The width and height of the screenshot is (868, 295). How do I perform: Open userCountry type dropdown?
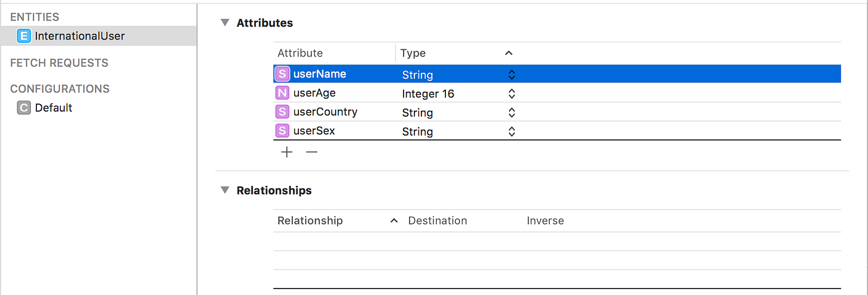511,113
